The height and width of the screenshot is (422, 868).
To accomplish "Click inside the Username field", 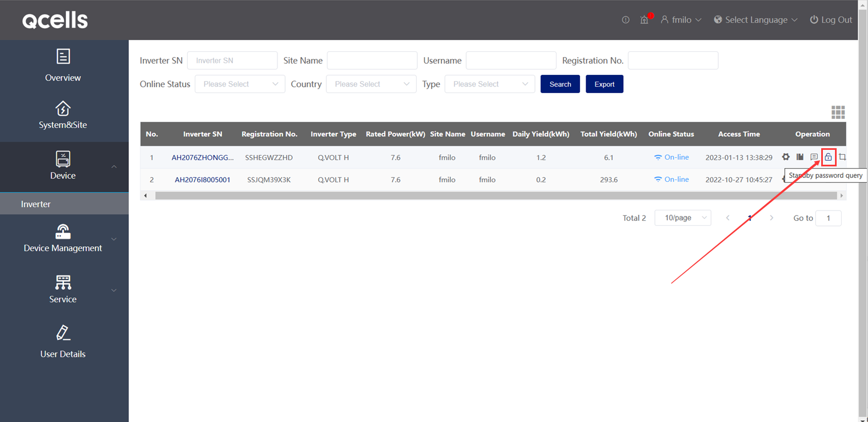I will pyautogui.click(x=511, y=61).
